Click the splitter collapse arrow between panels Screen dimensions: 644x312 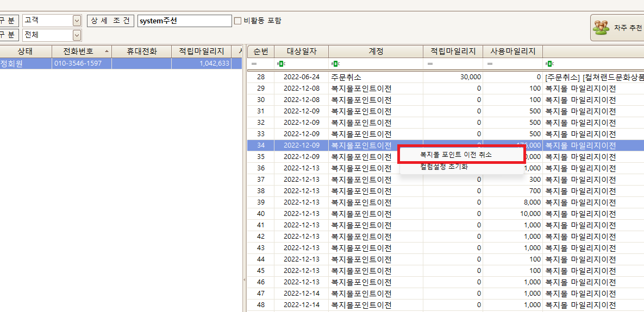point(243,279)
